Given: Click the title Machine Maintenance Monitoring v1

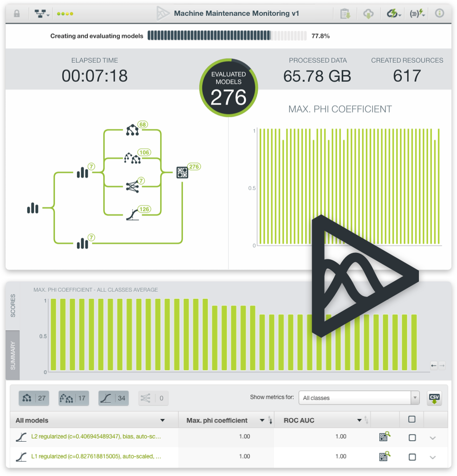Looking at the screenshot, I should click(x=236, y=13).
